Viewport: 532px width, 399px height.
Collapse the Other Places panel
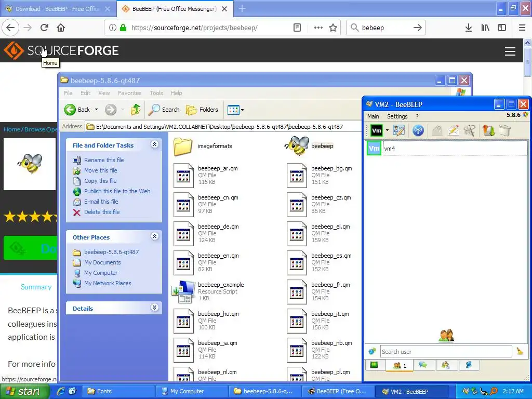click(x=154, y=236)
